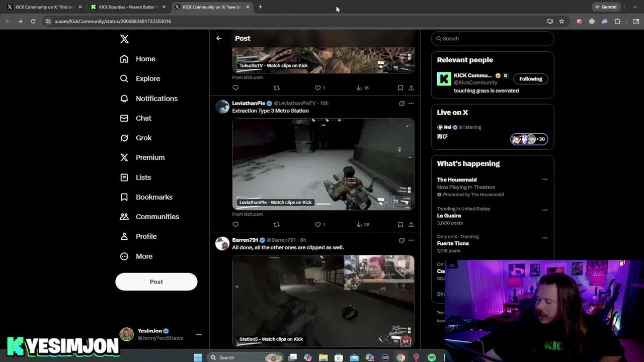Switch to KICK Bounties browser tab
Screen dimensions: 644x362
[128, 7]
